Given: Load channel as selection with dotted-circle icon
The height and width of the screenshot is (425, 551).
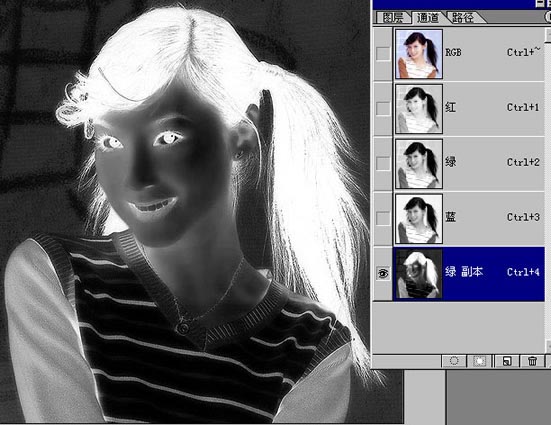Looking at the screenshot, I should click(454, 361).
